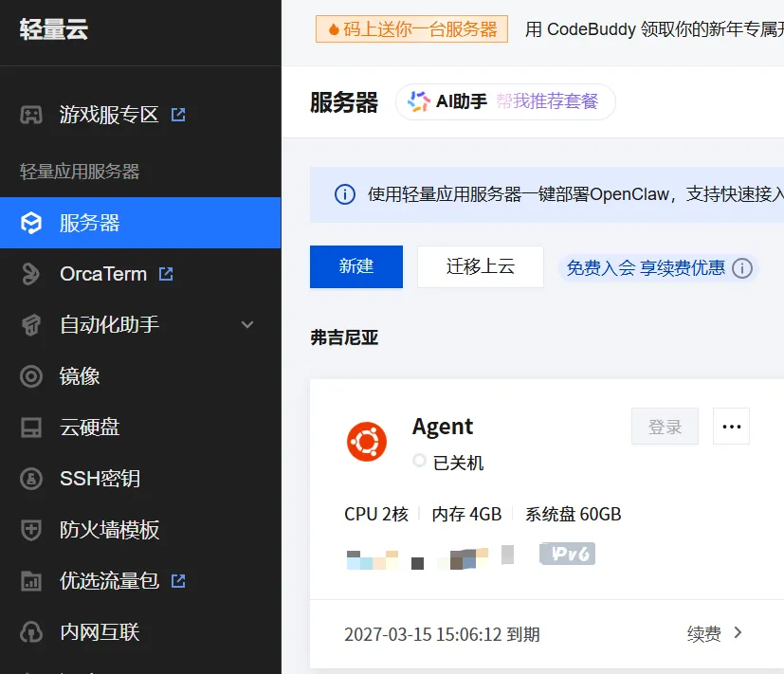Click info icon beside 享续费优惠

click(x=742, y=268)
